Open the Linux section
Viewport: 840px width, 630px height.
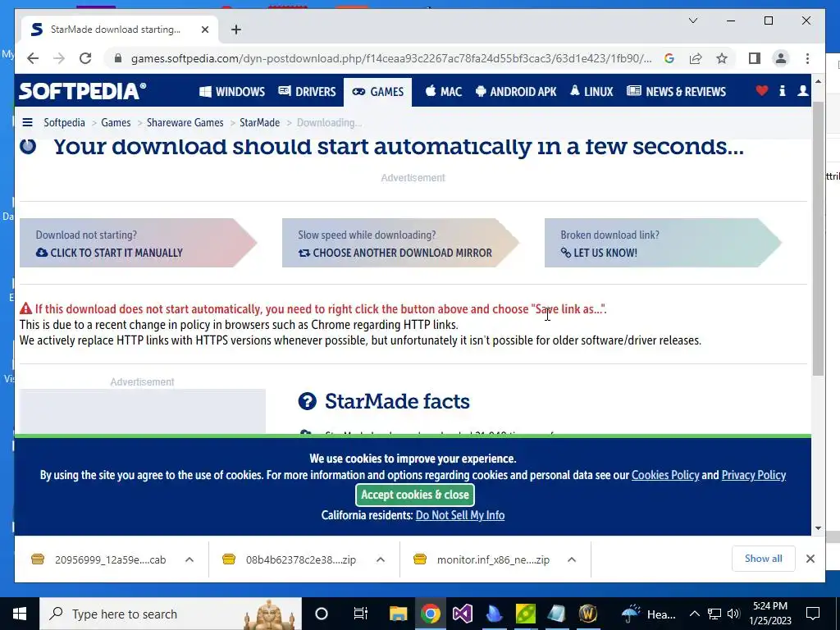tap(591, 92)
